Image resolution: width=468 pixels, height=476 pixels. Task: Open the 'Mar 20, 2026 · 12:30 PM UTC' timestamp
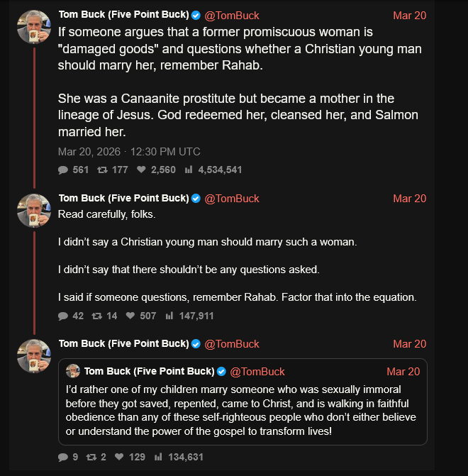(129, 151)
